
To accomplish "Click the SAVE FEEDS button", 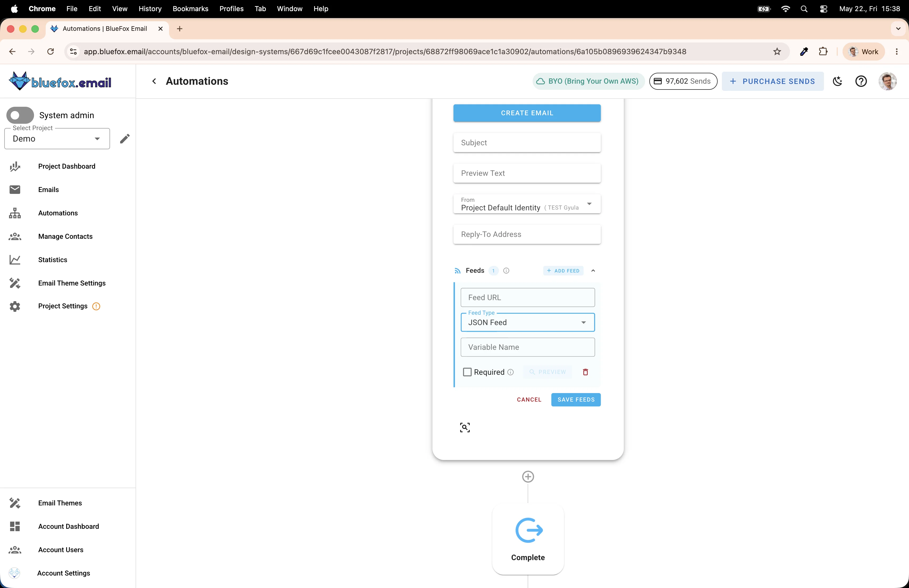I will (x=576, y=399).
